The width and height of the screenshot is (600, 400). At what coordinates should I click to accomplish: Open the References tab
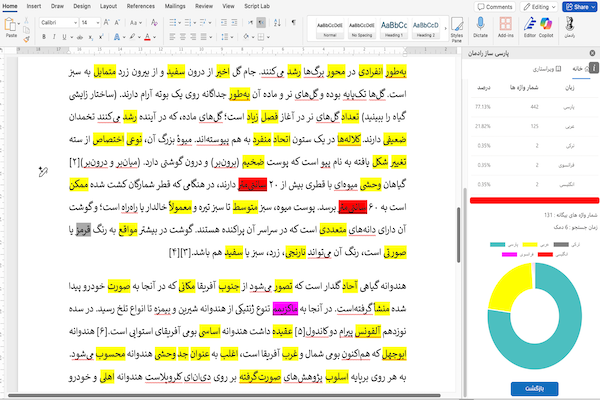pyautogui.click(x=141, y=6)
